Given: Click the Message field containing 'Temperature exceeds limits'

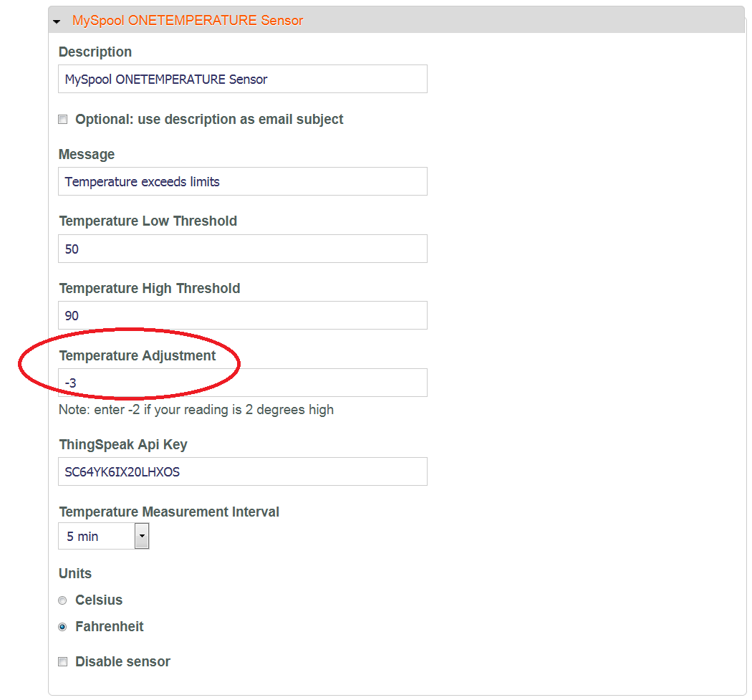Looking at the screenshot, I should tap(242, 181).
